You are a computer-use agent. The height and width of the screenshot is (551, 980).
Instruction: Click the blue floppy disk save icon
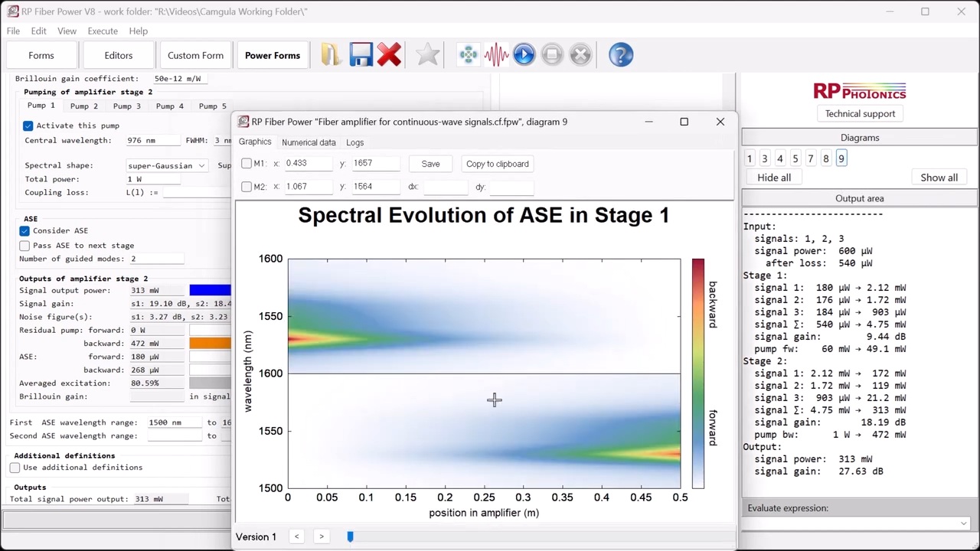coord(361,55)
